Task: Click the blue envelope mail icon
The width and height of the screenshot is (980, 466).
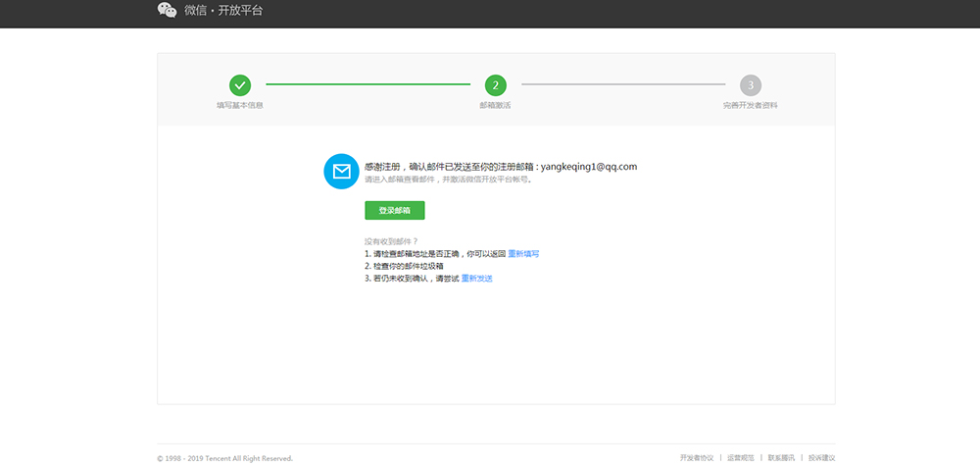Action: [x=341, y=172]
